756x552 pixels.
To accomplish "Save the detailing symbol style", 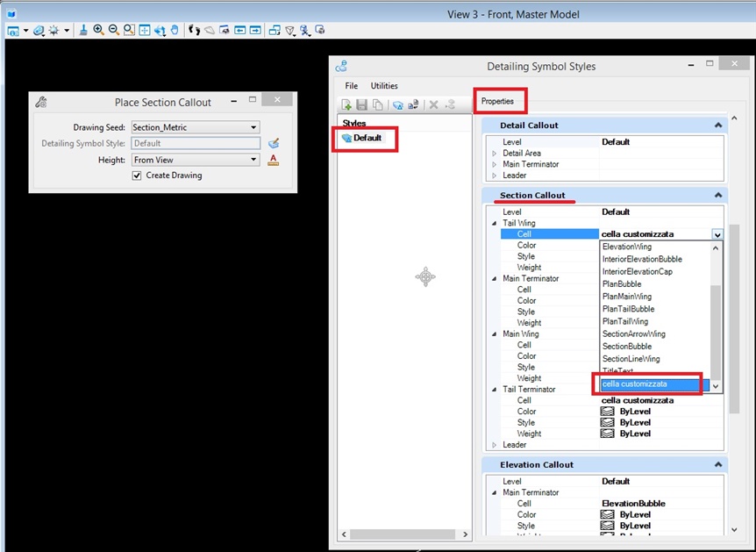I will 362,104.
